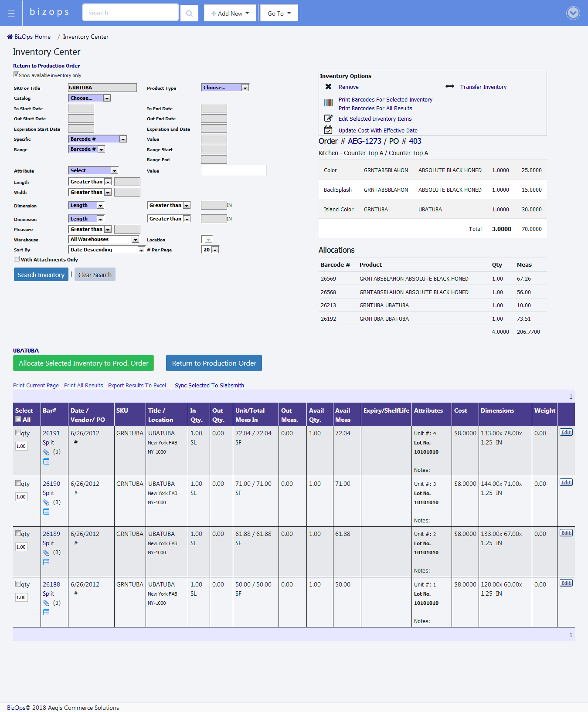Image resolution: width=588 pixels, height=712 pixels.
Task: Click the Remove X icon
Action: click(x=328, y=87)
